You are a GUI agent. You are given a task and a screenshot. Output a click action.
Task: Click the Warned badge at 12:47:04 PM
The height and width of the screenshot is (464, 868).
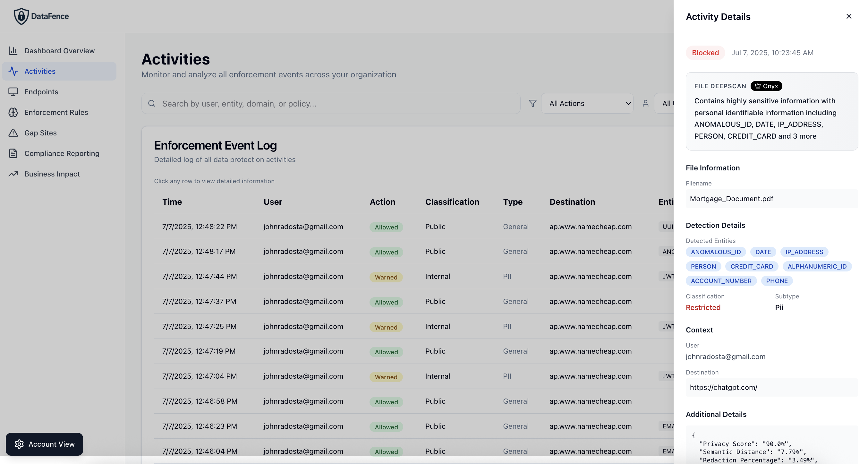(386, 377)
